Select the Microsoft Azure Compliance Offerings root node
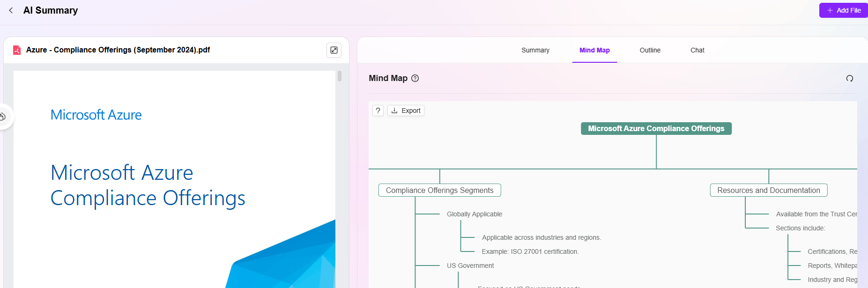Image resolution: width=868 pixels, height=288 pixels. (656, 128)
